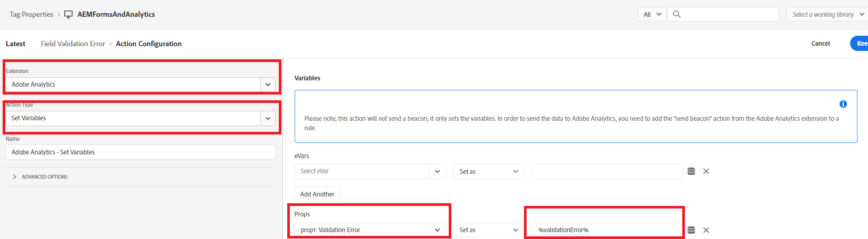Click the top search input field

point(723,14)
